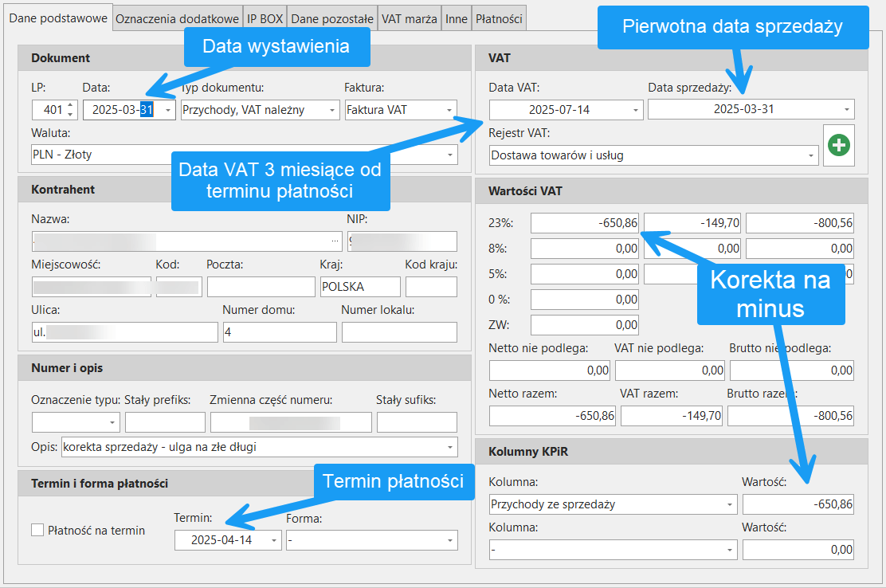Click the ellipsis button in Nazwa field

pos(335,241)
